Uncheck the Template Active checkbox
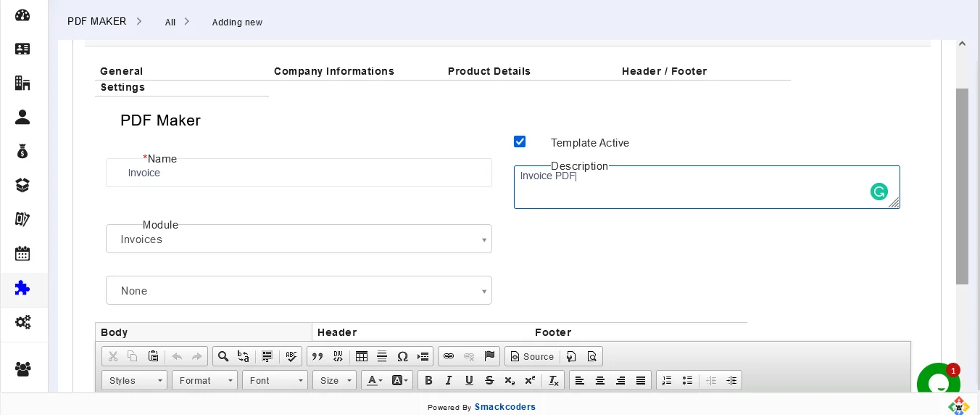Viewport: 980px width, 415px height. pos(520,141)
